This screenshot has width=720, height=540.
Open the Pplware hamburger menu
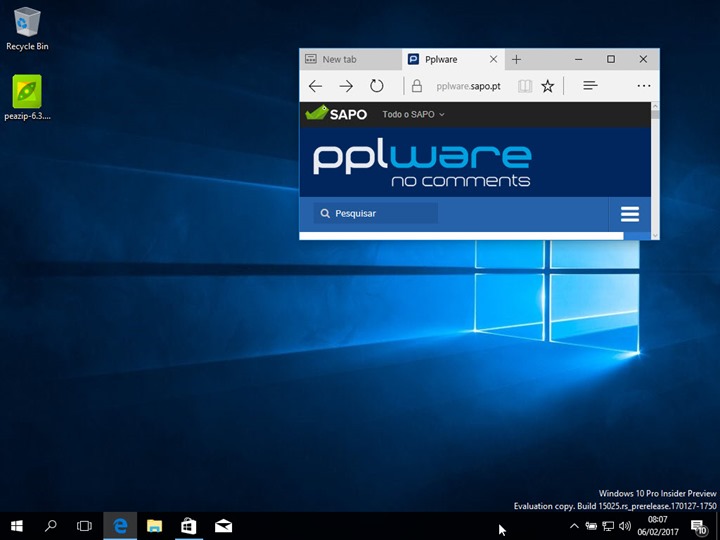(630, 214)
